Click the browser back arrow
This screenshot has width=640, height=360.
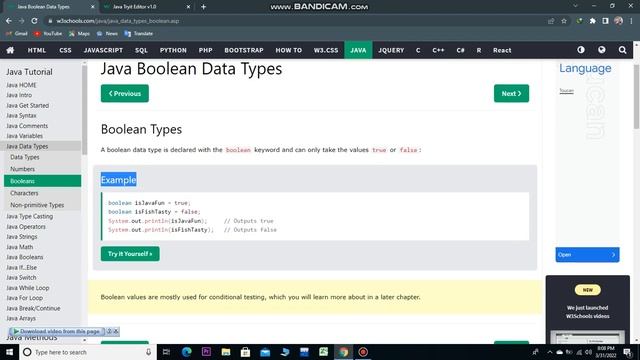[x=9, y=21]
